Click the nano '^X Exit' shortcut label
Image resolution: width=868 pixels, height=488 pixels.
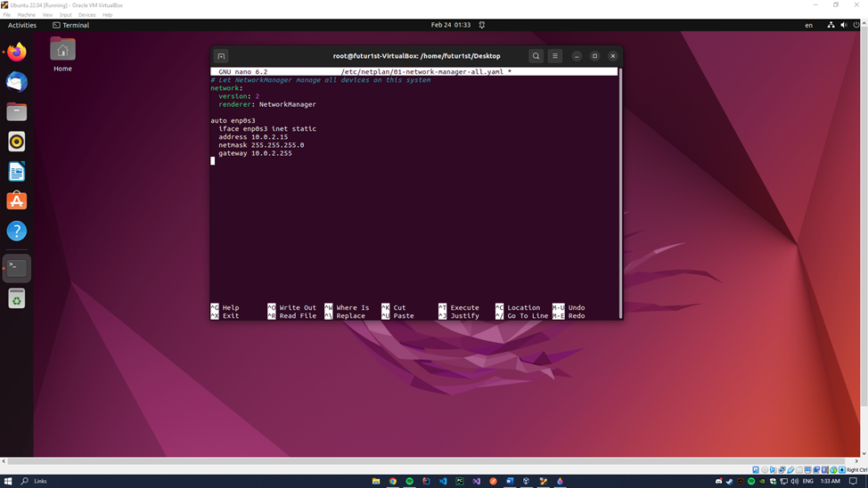[x=225, y=316]
